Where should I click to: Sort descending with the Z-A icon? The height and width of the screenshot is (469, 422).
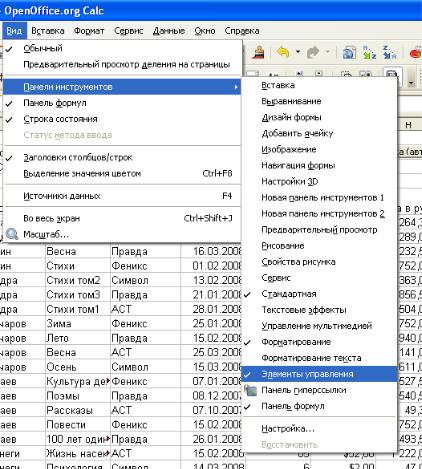point(389,52)
